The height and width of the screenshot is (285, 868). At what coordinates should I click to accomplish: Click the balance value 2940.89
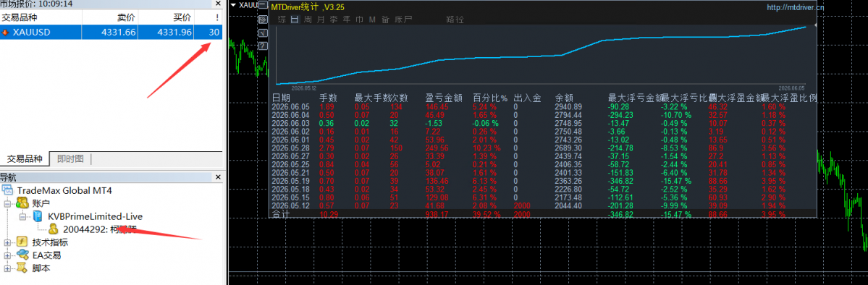[x=568, y=106]
